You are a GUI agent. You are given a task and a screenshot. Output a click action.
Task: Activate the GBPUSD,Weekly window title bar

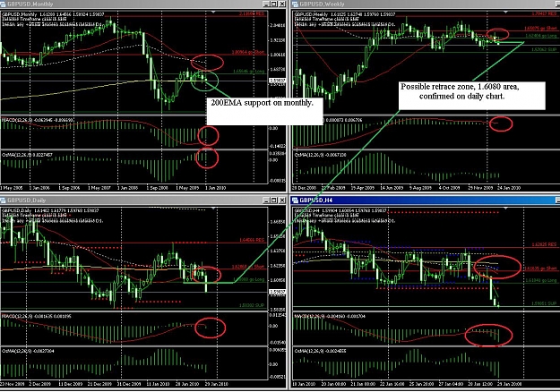click(426, 4)
